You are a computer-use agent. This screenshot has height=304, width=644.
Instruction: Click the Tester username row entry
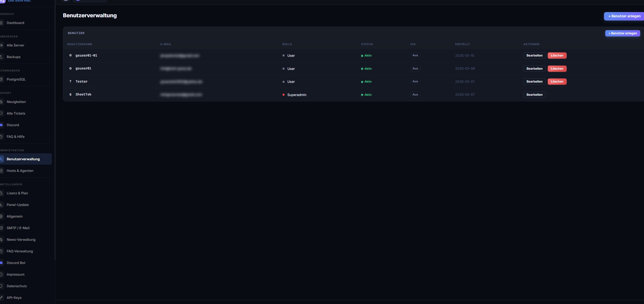tap(81, 82)
